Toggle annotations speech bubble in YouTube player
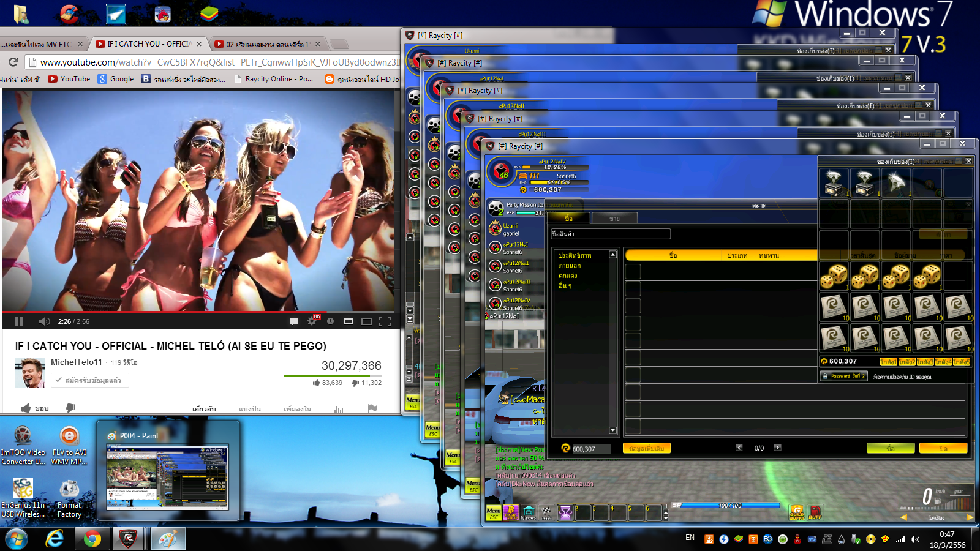Screen dimensions: 980x551 pyautogui.click(x=293, y=321)
